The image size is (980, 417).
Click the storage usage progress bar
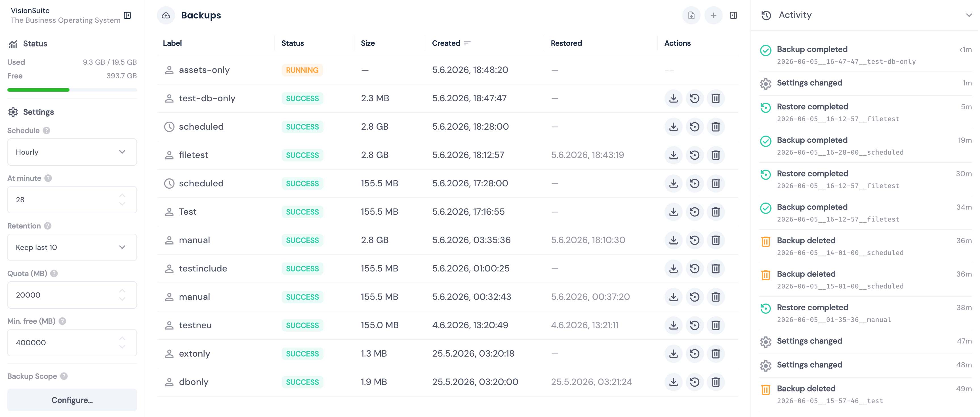click(72, 90)
